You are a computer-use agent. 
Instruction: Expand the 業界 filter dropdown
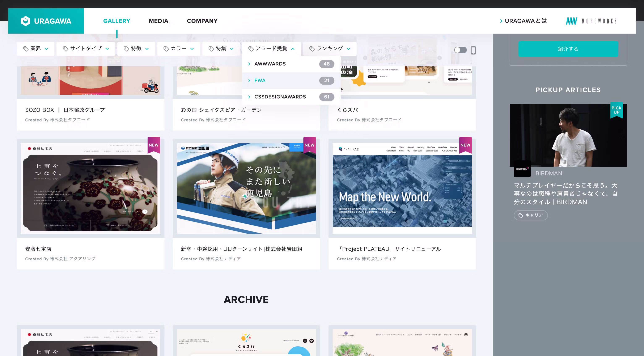click(x=35, y=49)
